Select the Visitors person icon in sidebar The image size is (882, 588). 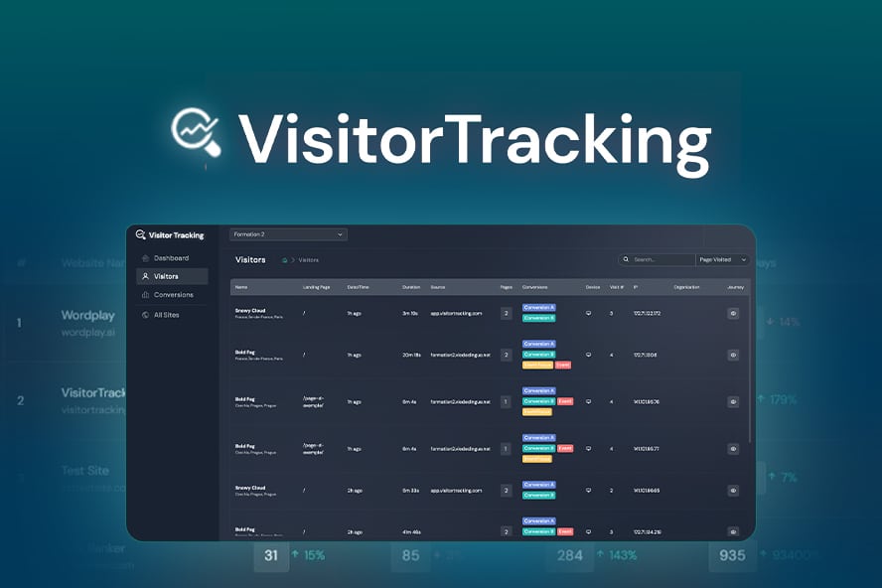point(145,276)
